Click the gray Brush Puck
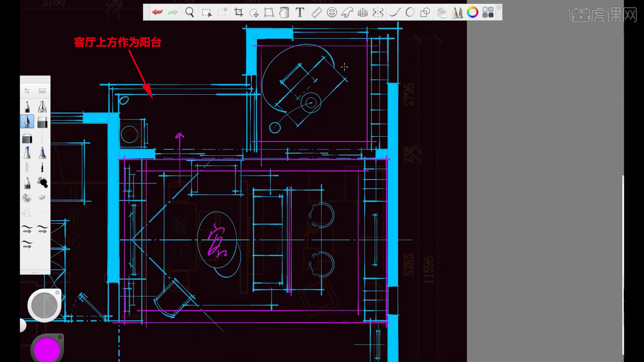This screenshot has width=644, height=362. [x=44, y=305]
